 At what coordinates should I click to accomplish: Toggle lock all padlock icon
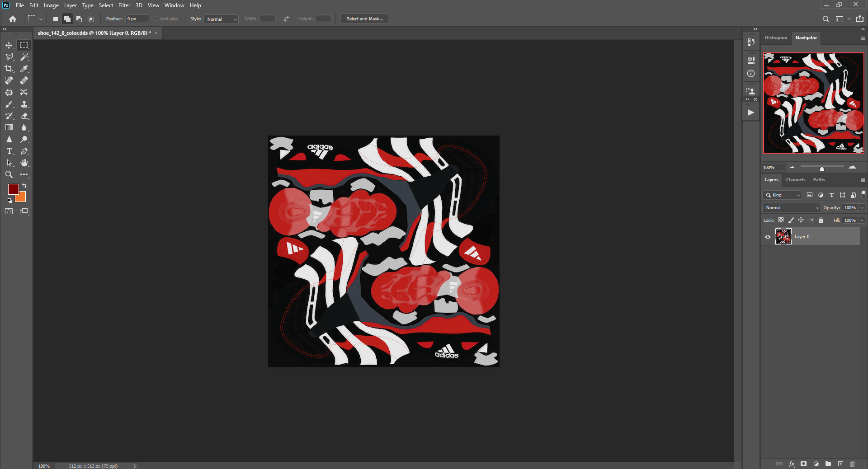821,220
